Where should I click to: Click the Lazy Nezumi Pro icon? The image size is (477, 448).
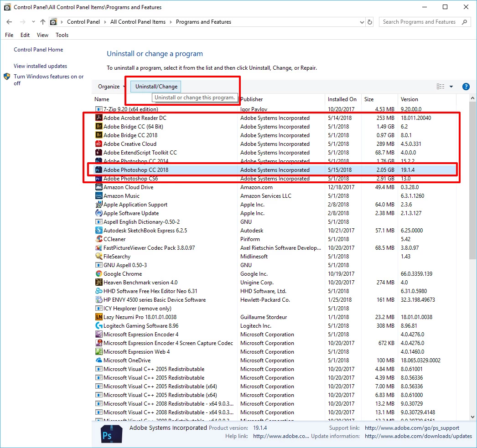(99, 317)
